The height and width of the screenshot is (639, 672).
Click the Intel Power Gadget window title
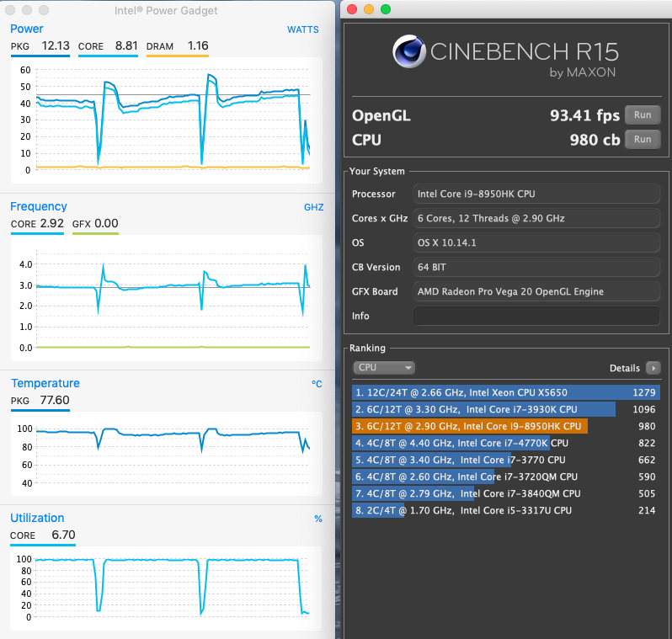tap(166, 10)
